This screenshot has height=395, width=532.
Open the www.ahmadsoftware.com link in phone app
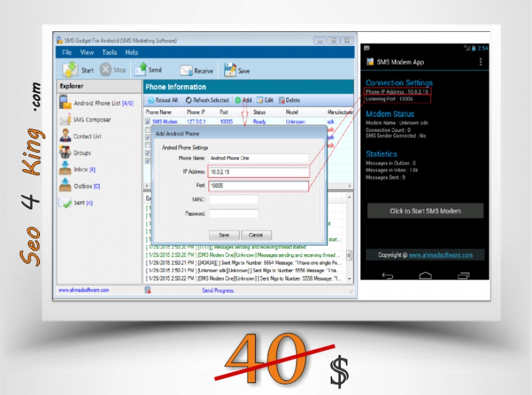click(x=440, y=255)
